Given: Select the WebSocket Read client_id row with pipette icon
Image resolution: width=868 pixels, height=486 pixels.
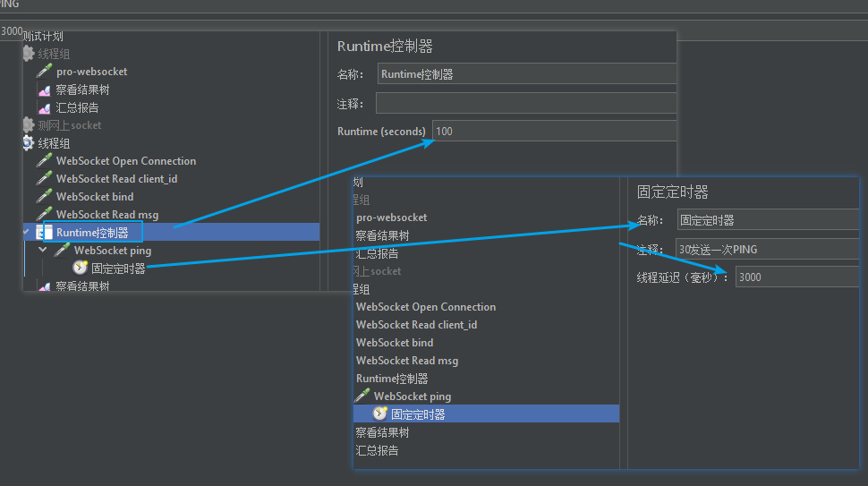Looking at the screenshot, I should 117,179.
